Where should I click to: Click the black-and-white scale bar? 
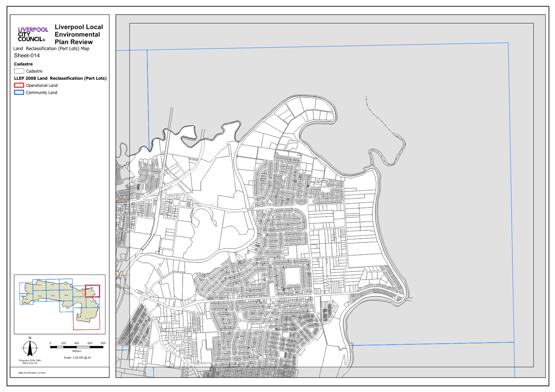coord(77,347)
